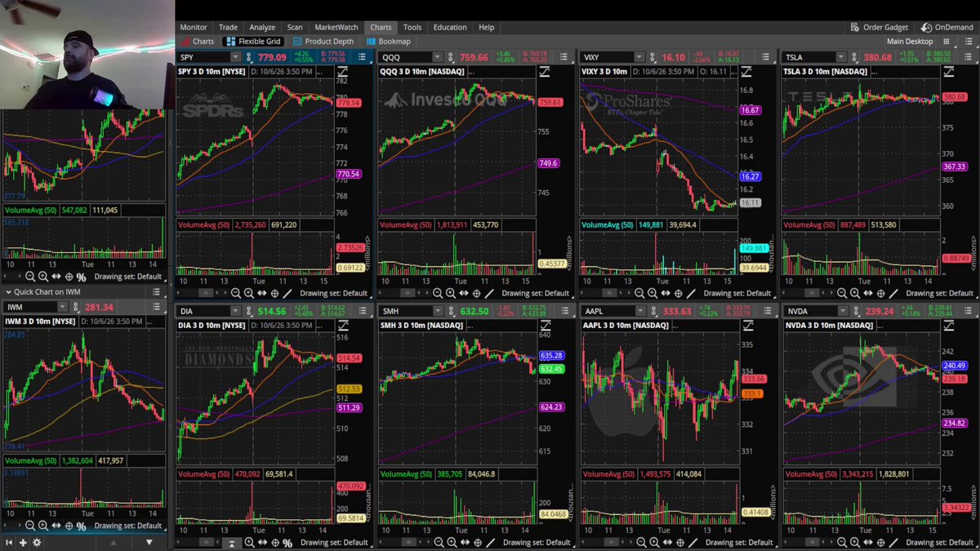980x551 pixels.
Task: Pick the drawing tool under the TSLA chart
Action: (892, 293)
